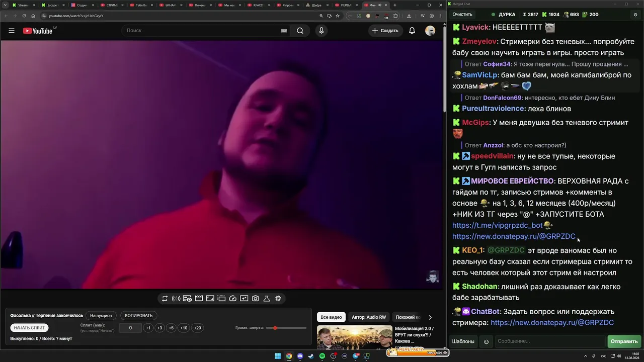The height and width of the screenshot is (362, 644).
Task: Open 'Шаблоны' templates in chat
Action: 463,341
